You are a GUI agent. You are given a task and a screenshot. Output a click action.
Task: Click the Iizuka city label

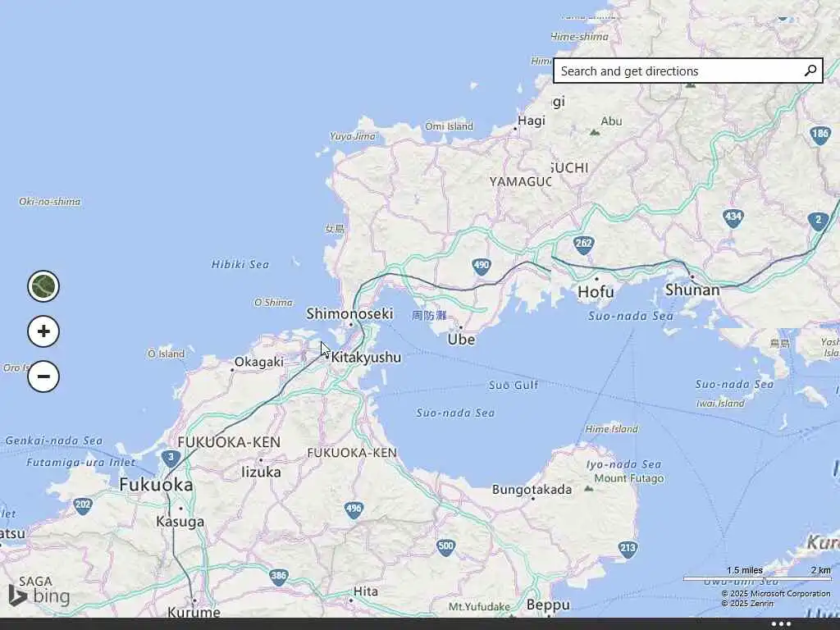pyautogui.click(x=261, y=472)
